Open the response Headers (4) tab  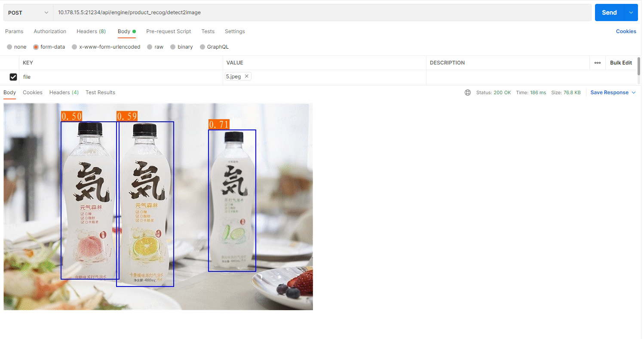[64, 92]
